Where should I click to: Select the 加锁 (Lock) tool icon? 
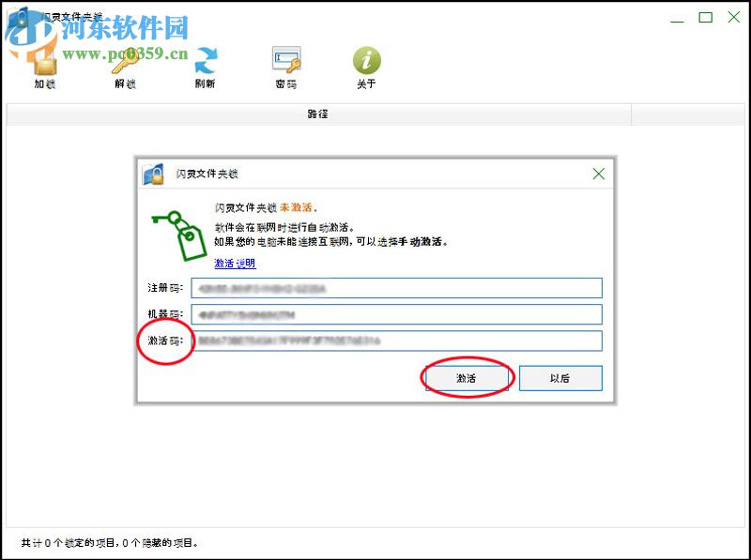[43, 64]
